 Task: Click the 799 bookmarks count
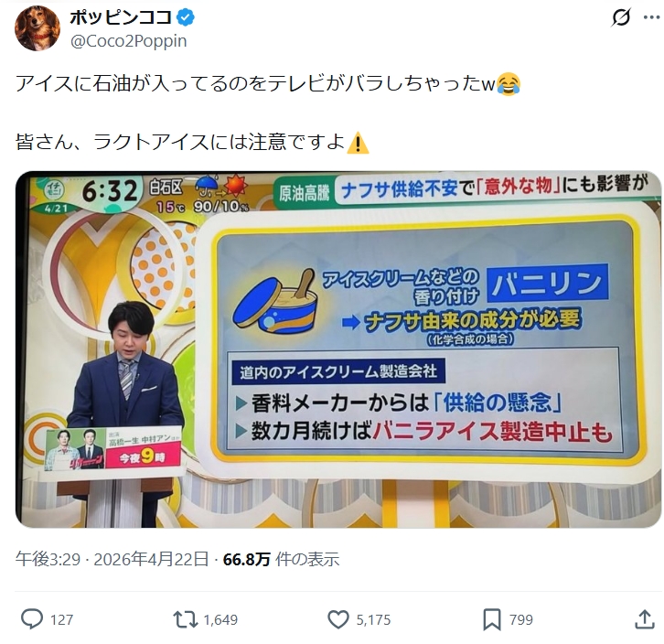521,620
